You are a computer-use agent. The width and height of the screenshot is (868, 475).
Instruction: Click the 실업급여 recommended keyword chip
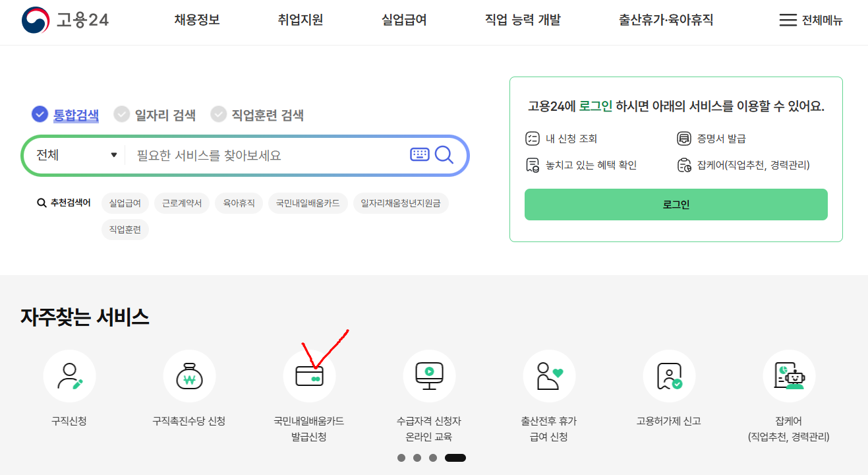(125, 203)
